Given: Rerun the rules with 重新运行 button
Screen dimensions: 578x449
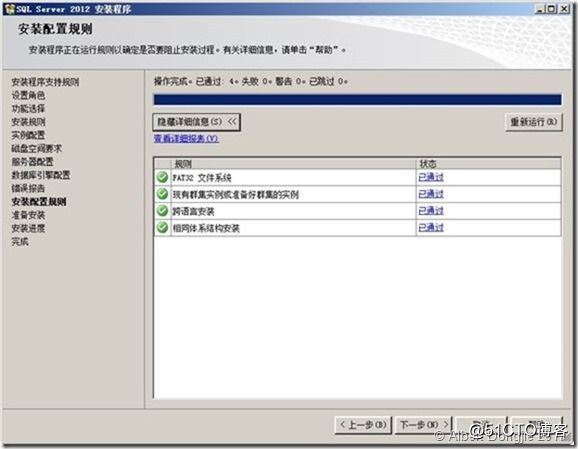Looking at the screenshot, I should click(533, 122).
